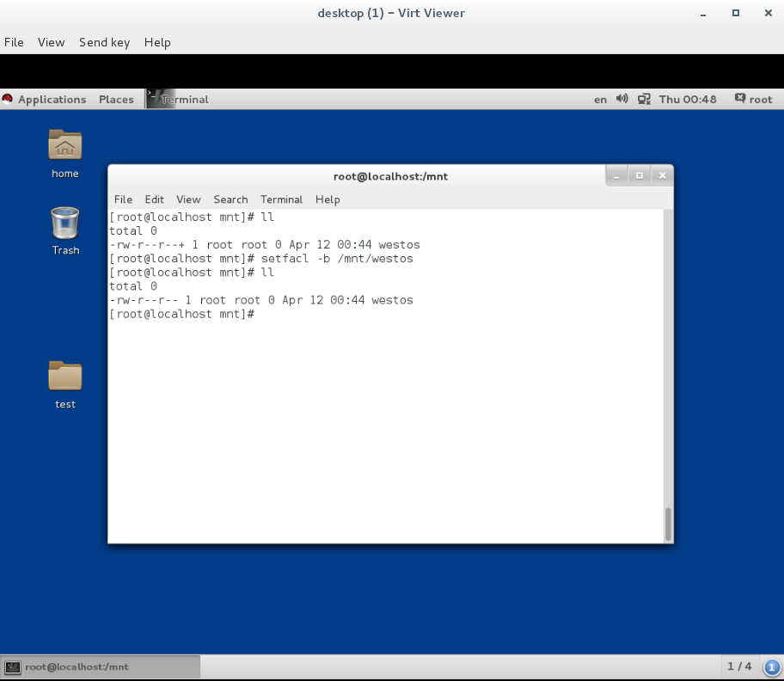Close the root@localhost:/mnt terminal window
This screenshot has width=784, height=681.
[663, 175]
